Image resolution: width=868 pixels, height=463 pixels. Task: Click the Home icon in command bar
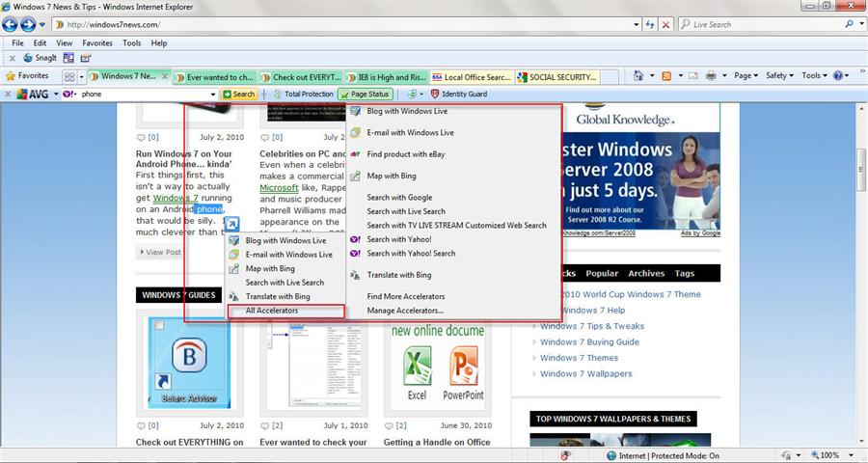pos(638,76)
